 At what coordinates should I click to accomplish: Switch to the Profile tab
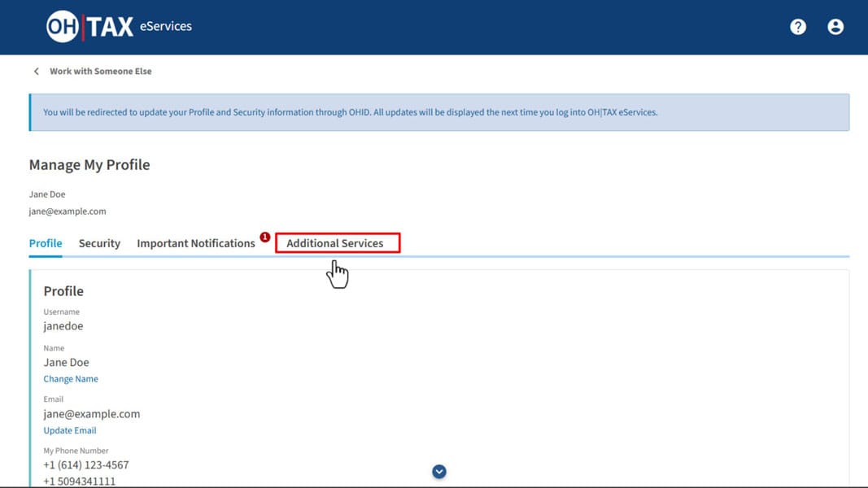[46, 243]
